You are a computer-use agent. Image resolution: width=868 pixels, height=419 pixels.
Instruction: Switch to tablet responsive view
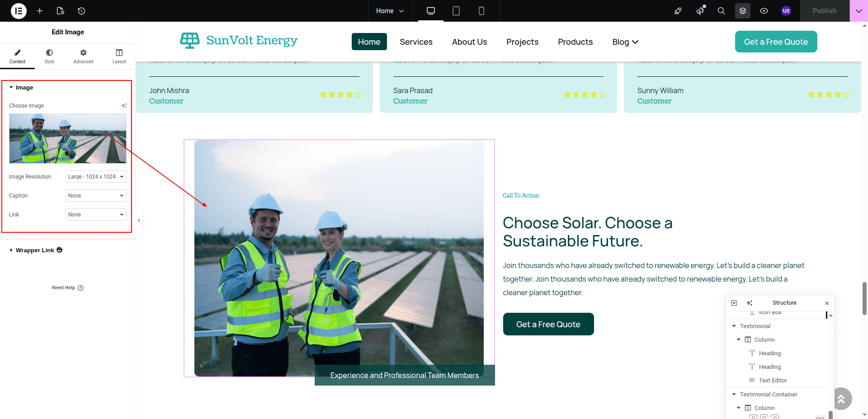456,11
